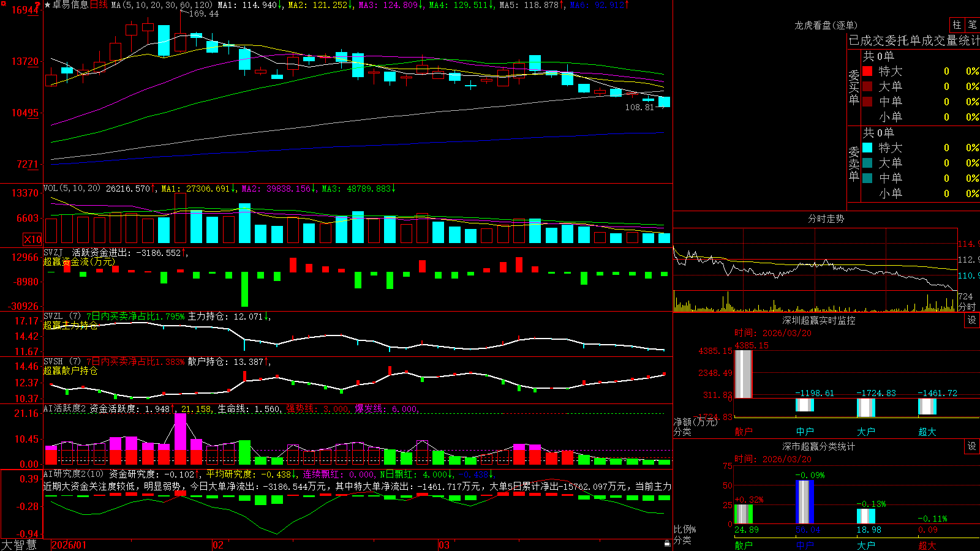Viewport: 980px width, 551px height.
Task: Click the 时间: 2026/03/20 in 实时监控
Action: pos(773,333)
